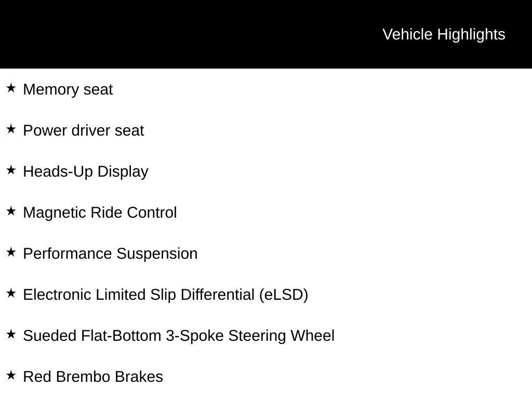Click the word eLSD in parentheses
532x399 pixels.
[x=284, y=295]
